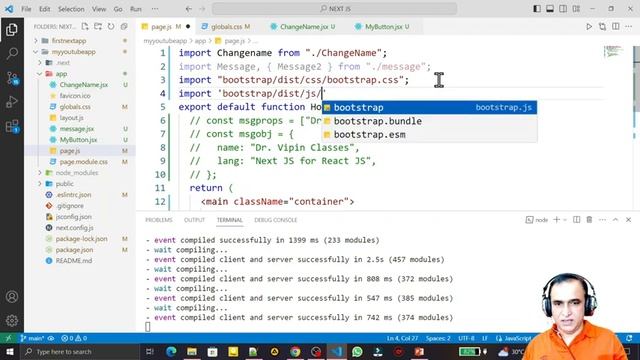This screenshot has width=640, height=360.
Task: Expand the node_modules folder
Action: tap(80, 173)
